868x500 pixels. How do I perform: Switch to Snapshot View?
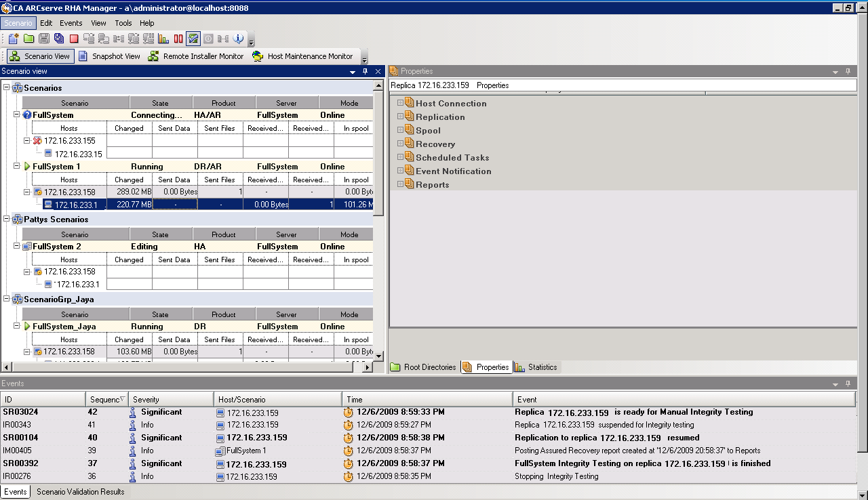tap(110, 56)
